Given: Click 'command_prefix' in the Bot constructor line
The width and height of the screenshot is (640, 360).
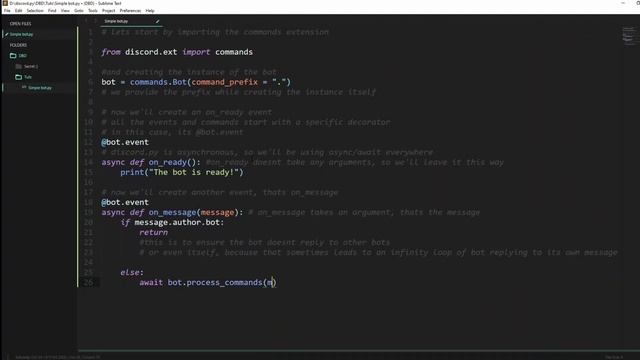Looking at the screenshot, I should [224, 82].
